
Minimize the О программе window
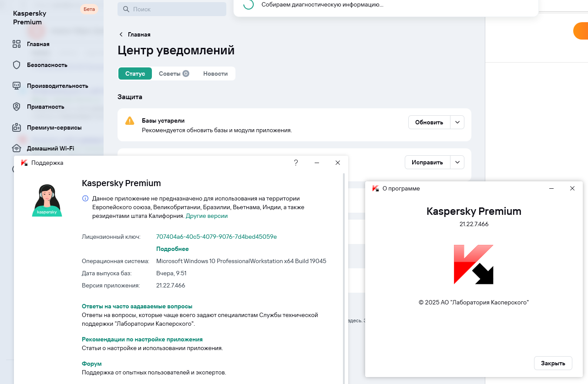tap(551, 188)
